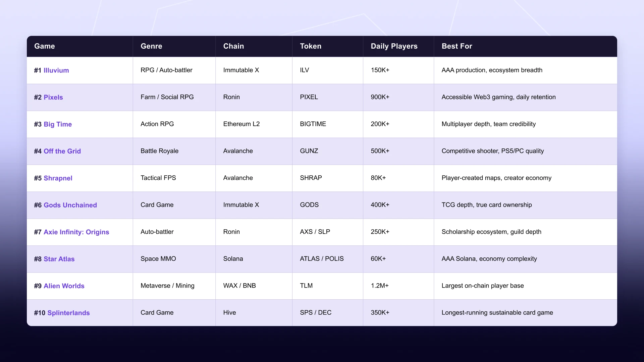Select "TCG depth, true card ownership" text

[487, 205]
